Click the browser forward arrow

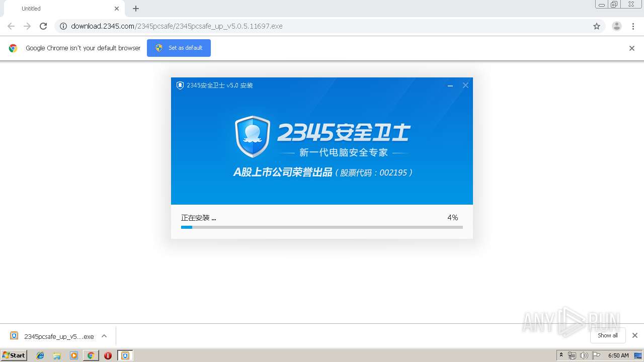tap(27, 26)
